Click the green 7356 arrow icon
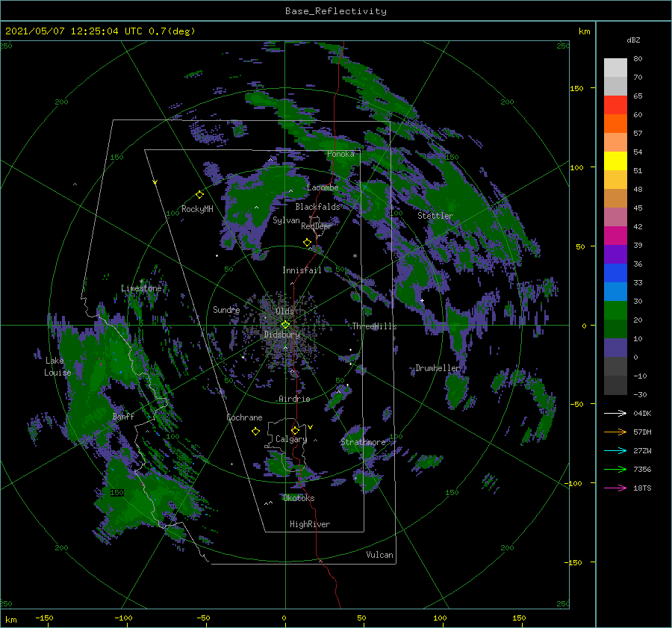 615,470
